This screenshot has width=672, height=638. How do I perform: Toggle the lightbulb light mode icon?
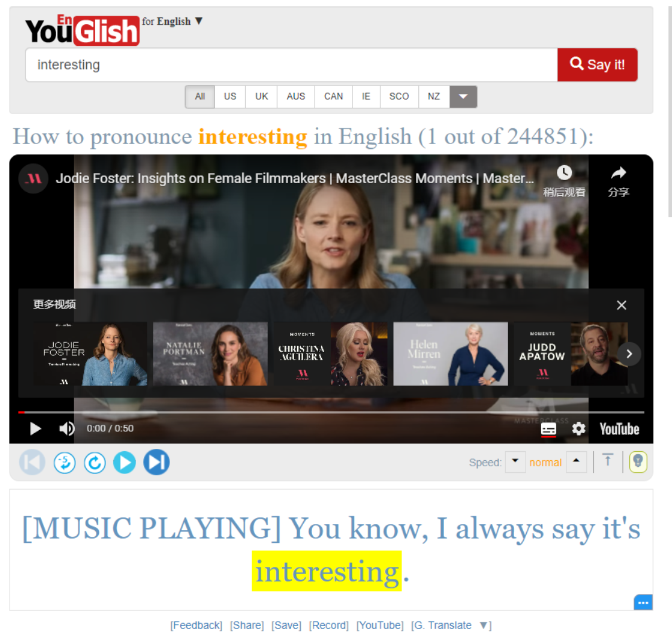pos(638,462)
